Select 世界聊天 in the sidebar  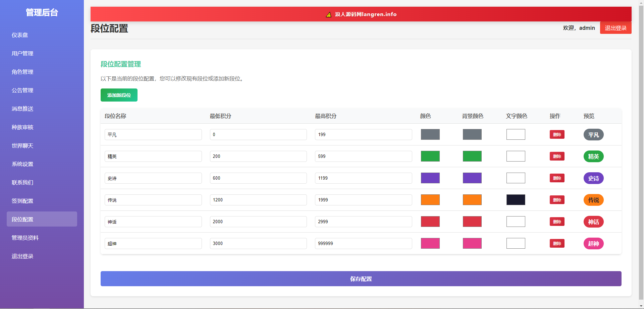(x=22, y=146)
